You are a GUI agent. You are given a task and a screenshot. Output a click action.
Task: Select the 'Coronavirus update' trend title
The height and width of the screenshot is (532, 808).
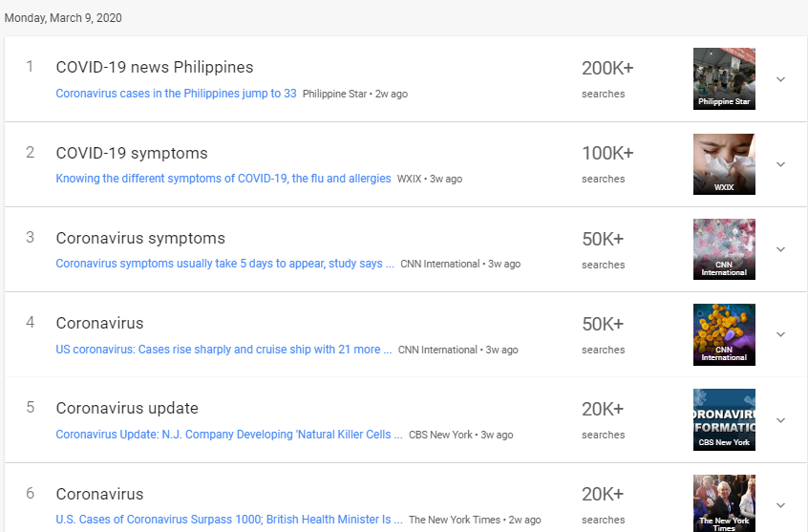(127, 408)
